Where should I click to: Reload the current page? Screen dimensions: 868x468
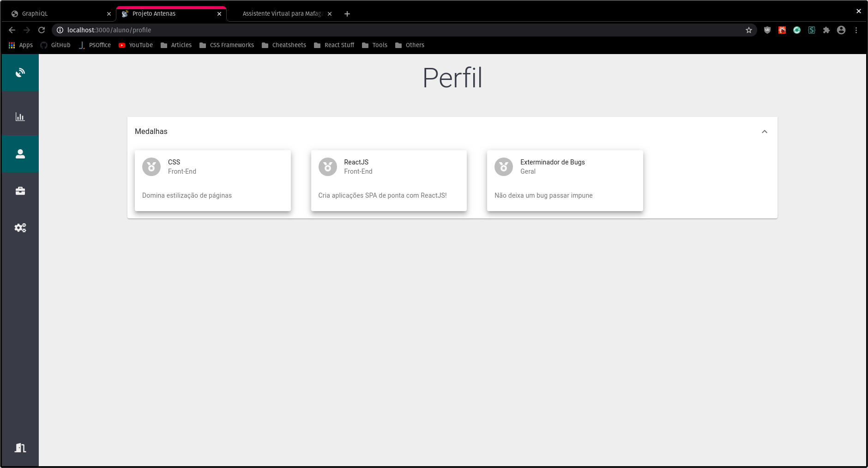tap(42, 30)
